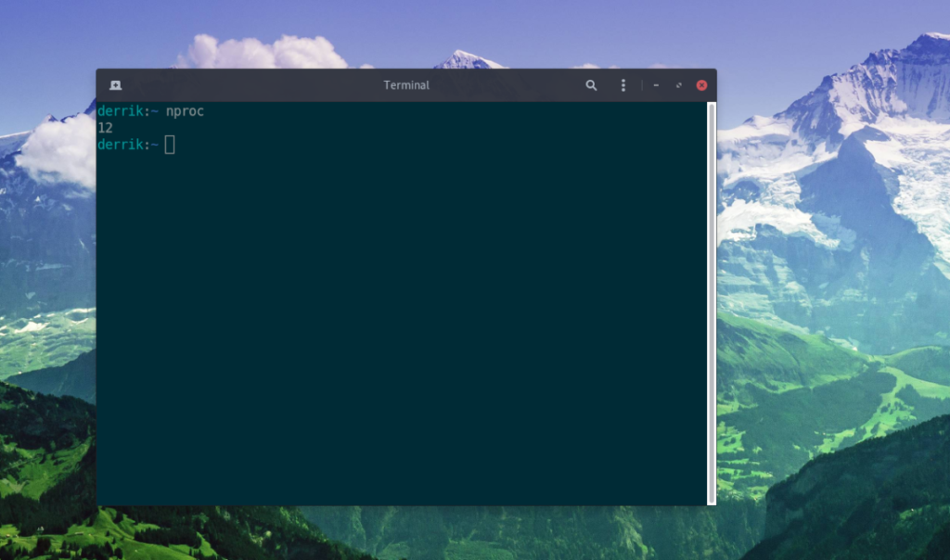Minimize the Terminal window
Image resolution: width=950 pixels, height=560 pixels.
pyautogui.click(x=656, y=84)
